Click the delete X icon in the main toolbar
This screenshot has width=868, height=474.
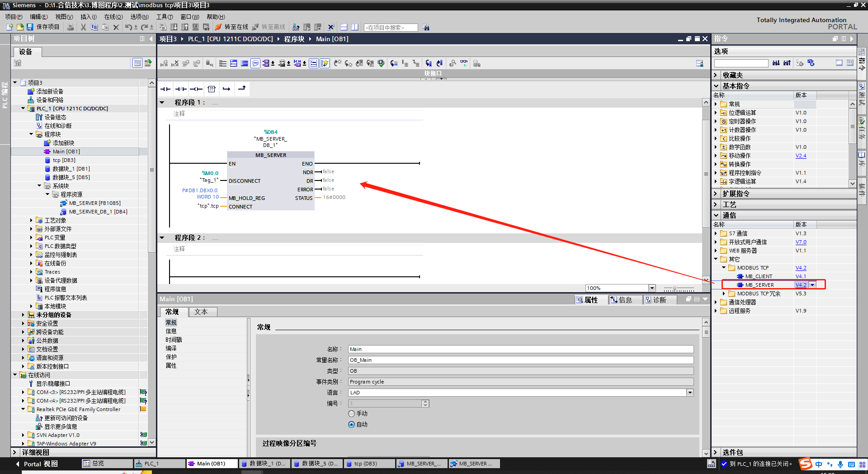(116, 27)
